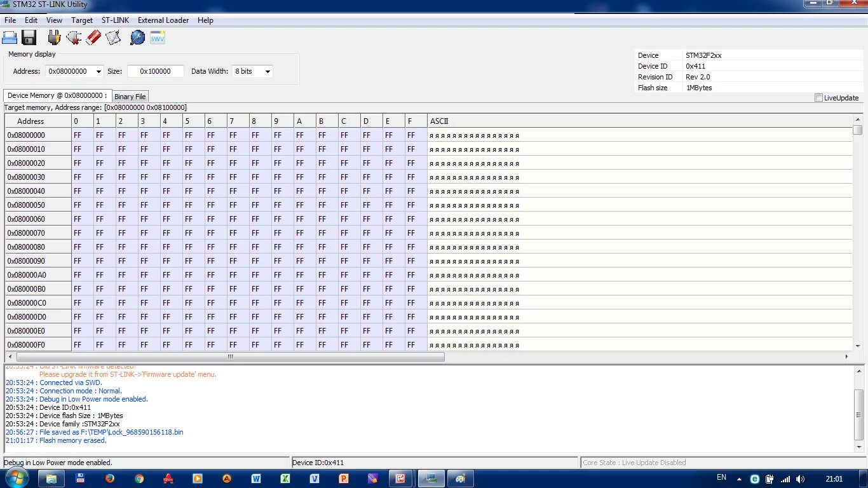Open the ST-LINK menu
Screen dimensions: 868x488
(115, 20)
